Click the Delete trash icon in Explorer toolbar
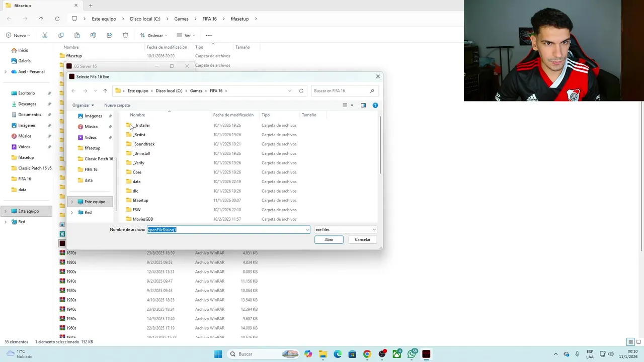The height and width of the screenshot is (362, 644). 125,35
